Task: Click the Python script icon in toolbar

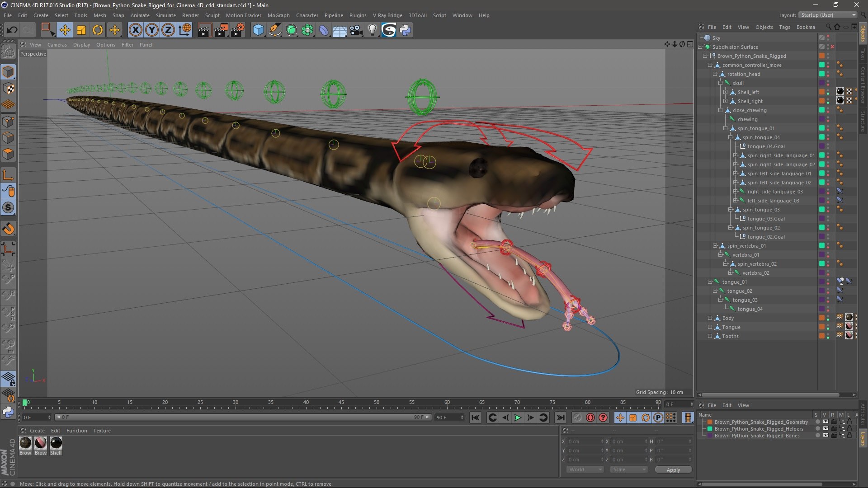Action: 405,30
